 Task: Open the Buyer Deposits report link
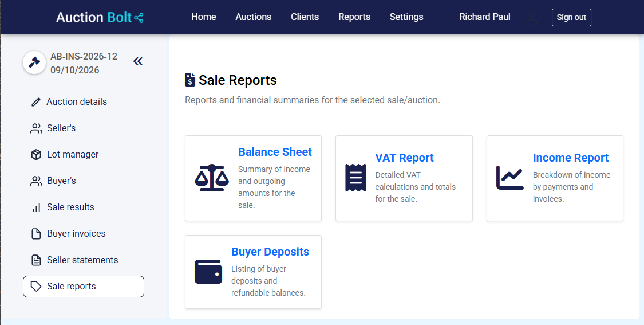coord(270,252)
